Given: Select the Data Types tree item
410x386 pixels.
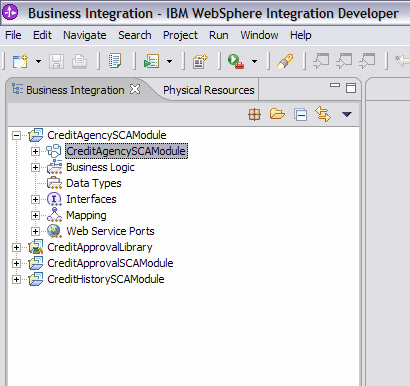Looking at the screenshot, I should pos(94,183).
